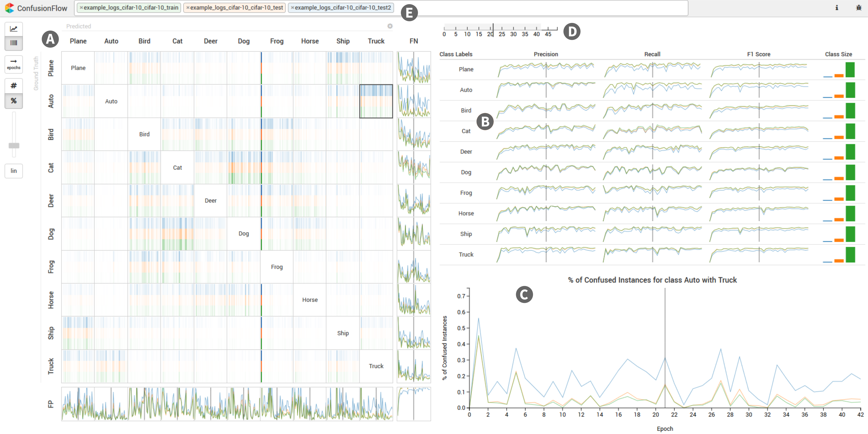Click the ConfusionFlow logo
This screenshot has height=434, width=868.
[9, 8]
